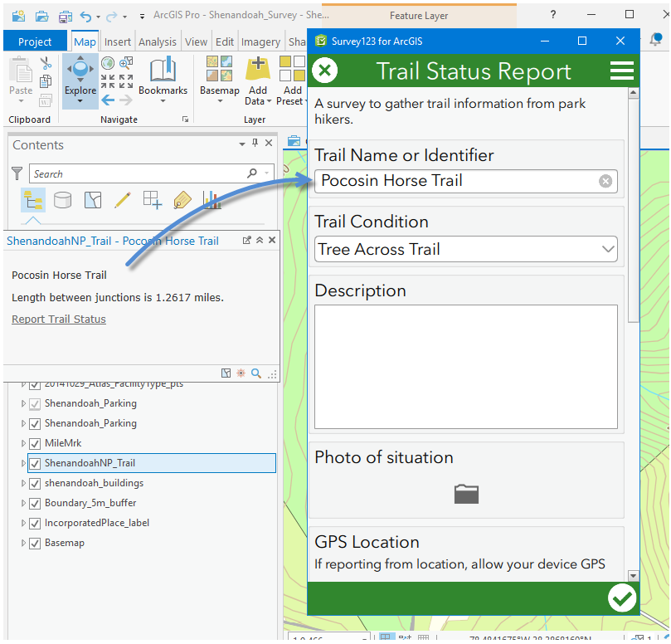Select List By Editing pencil icon
The height and width of the screenshot is (644, 671).
click(123, 200)
